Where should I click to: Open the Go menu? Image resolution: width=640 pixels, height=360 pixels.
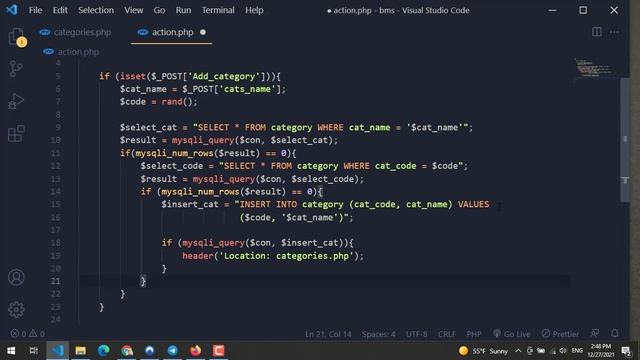click(159, 10)
